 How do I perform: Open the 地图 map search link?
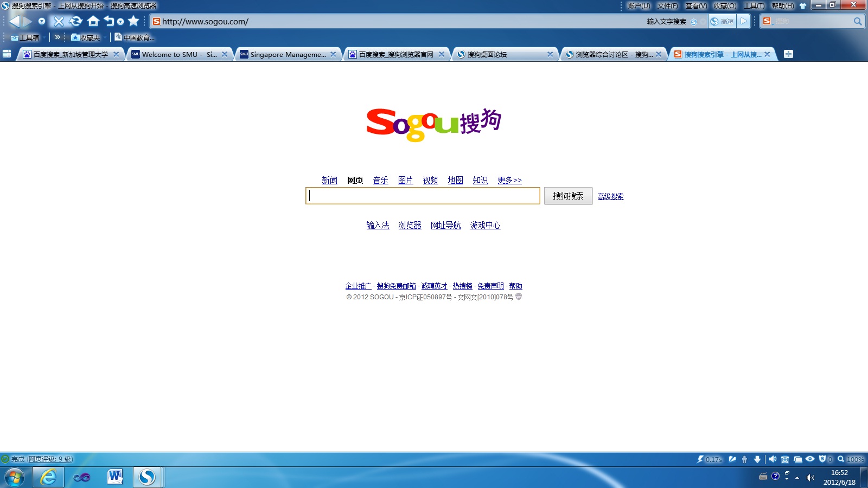point(455,180)
